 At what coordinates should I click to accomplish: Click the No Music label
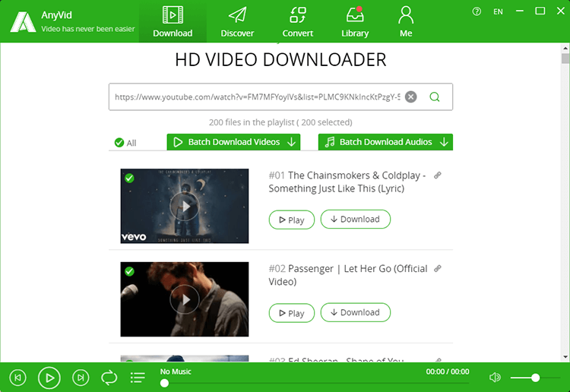pos(176,371)
